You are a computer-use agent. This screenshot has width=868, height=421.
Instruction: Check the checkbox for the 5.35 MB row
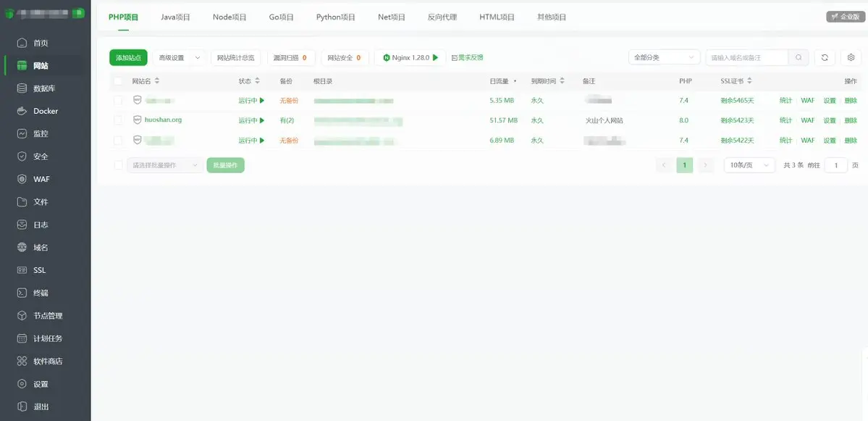point(118,100)
